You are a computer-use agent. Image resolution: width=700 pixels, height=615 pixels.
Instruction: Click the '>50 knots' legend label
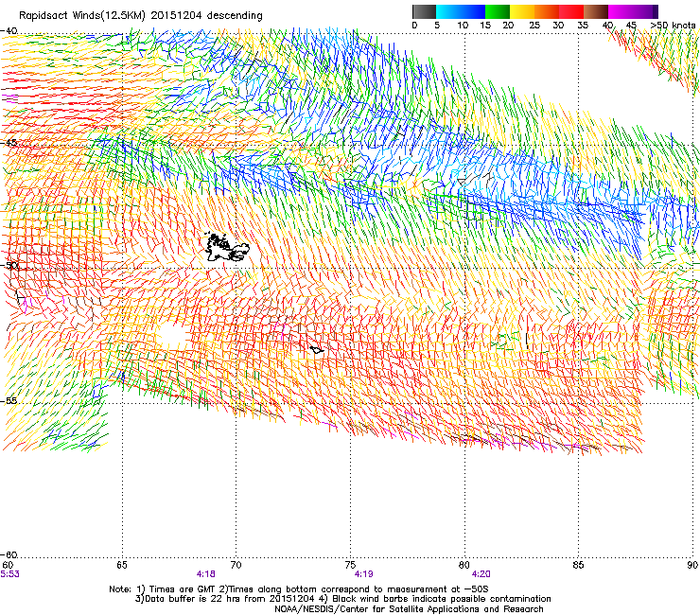(x=673, y=25)
